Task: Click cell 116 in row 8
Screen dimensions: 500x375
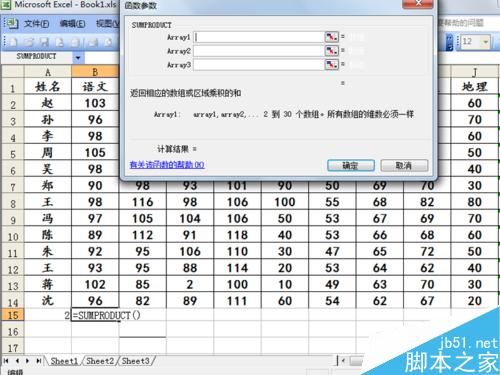Action: (142, 202)
